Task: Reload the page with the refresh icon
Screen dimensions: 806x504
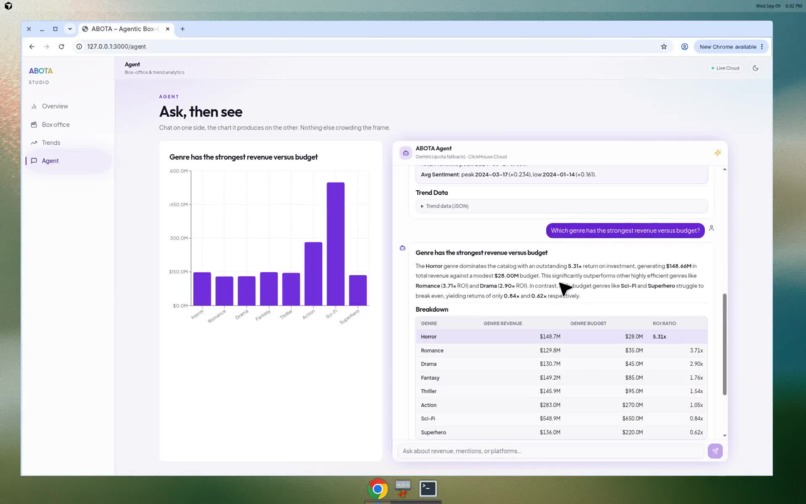Action: click(x=61, y=47)
